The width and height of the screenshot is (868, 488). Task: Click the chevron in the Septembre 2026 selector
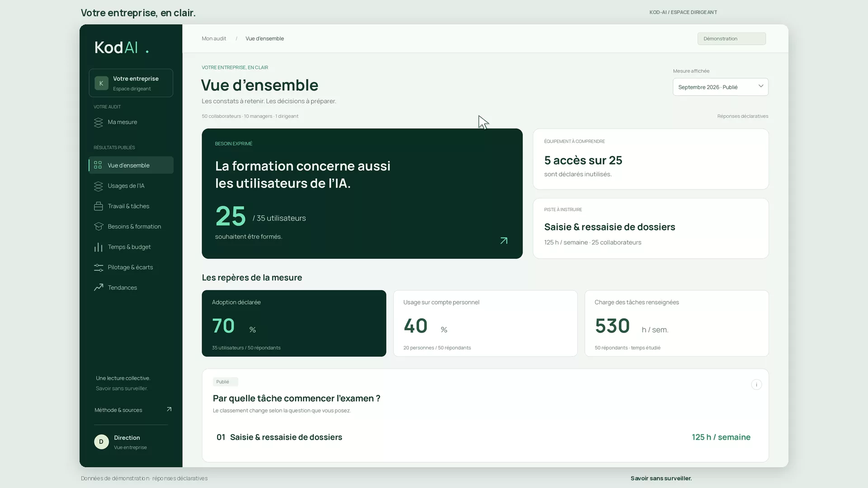coord(761,86)
